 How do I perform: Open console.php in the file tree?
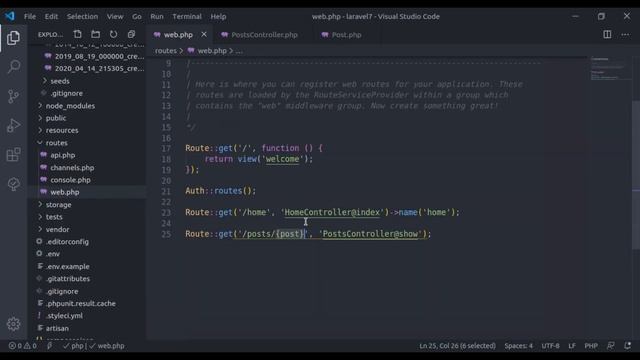pos(71,180)
